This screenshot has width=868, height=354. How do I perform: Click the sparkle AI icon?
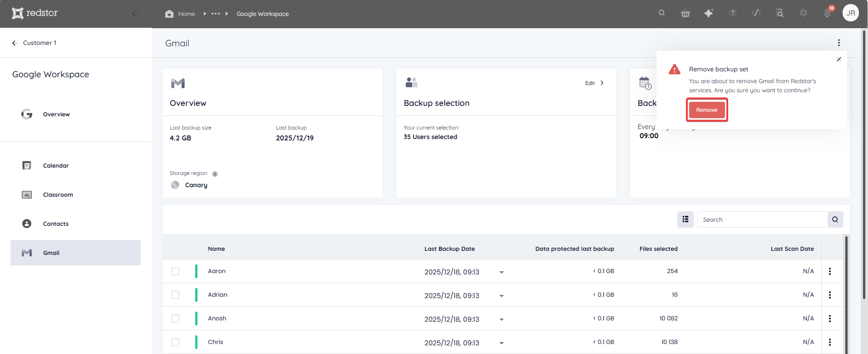(709, 13)
